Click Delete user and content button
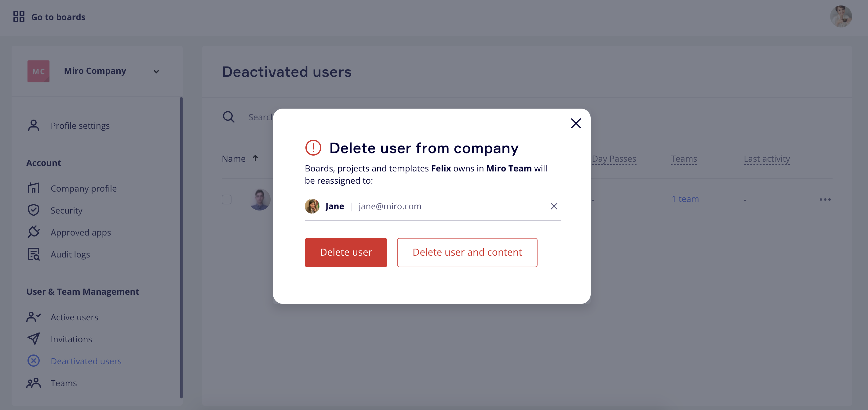 click(x=467, y=252)
